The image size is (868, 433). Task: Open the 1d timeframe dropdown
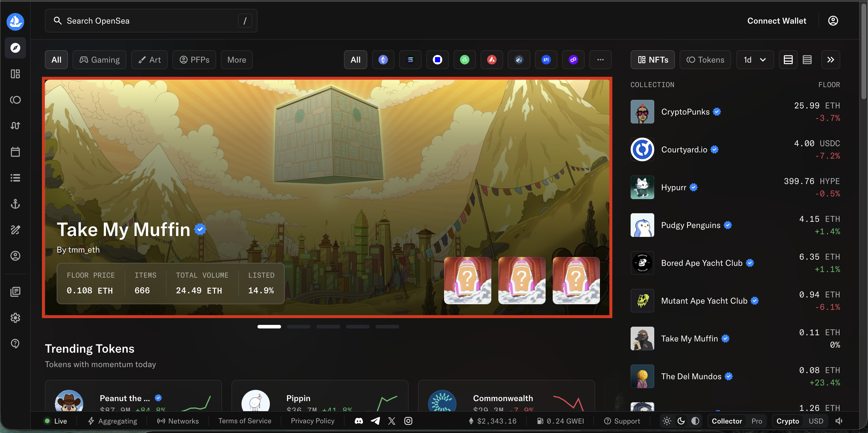[x=755, y=60]
